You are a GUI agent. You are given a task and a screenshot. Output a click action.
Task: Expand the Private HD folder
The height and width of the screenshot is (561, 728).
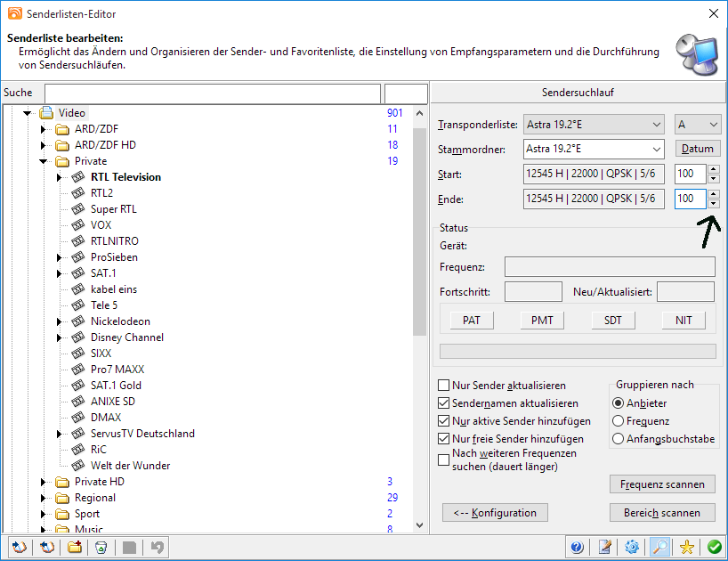pos(44,482)
